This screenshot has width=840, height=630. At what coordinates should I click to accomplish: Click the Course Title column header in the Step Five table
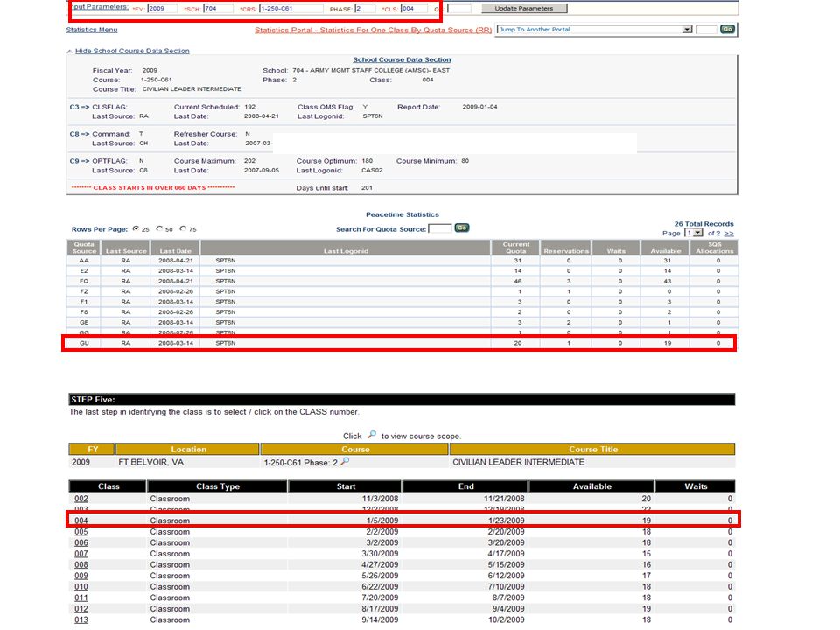[592, 450]
